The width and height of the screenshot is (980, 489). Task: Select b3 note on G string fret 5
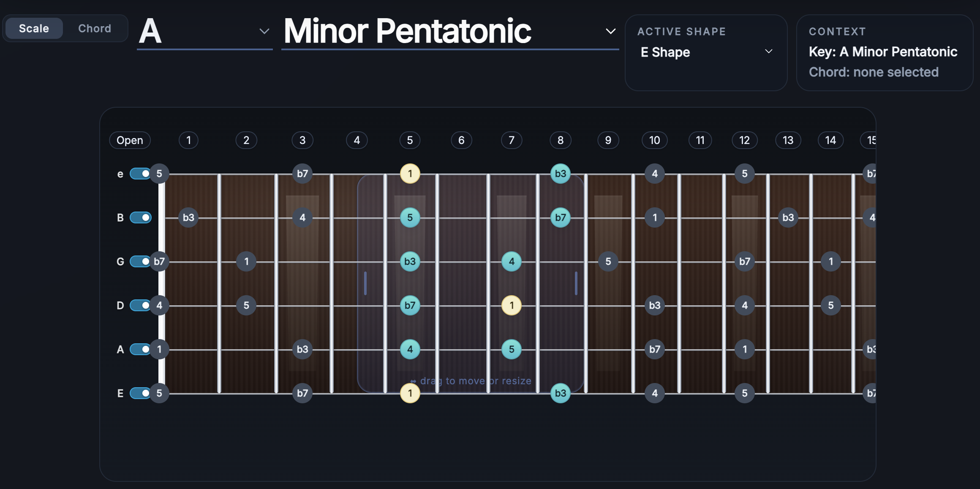coord(410,261)
